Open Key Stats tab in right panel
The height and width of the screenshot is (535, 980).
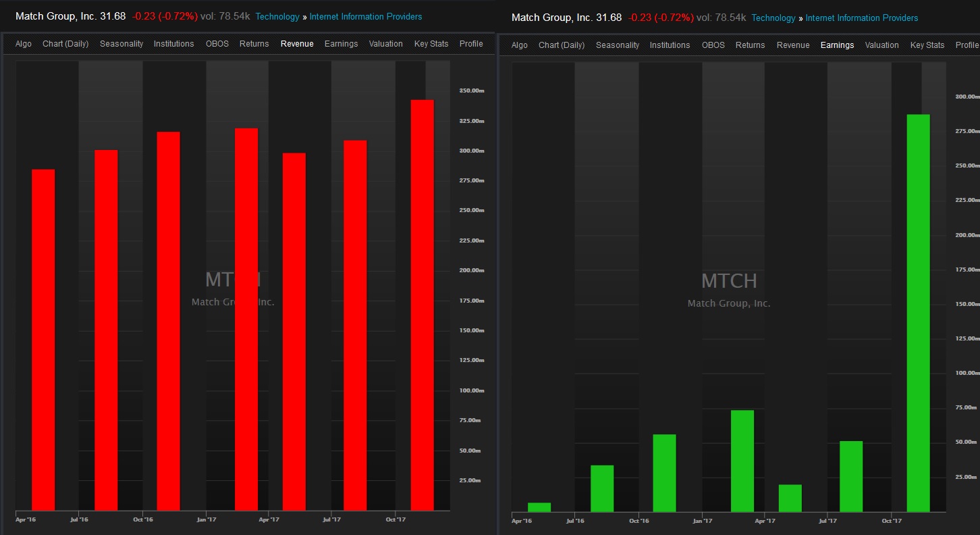[927, 45]
